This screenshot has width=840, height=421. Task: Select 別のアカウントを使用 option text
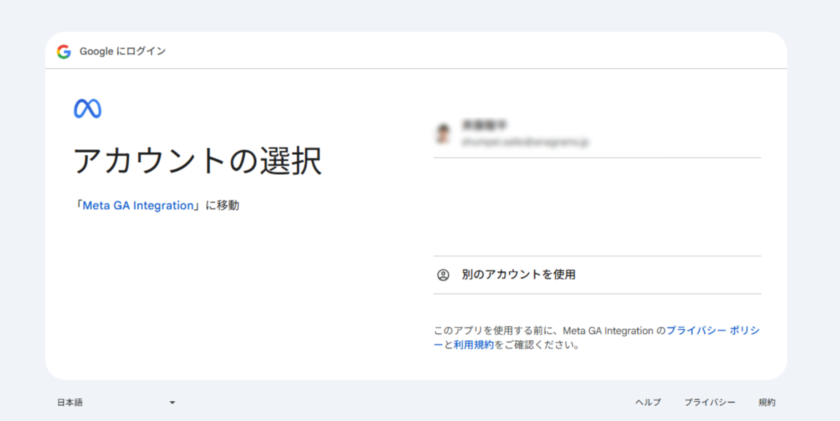tap(518, 275)
